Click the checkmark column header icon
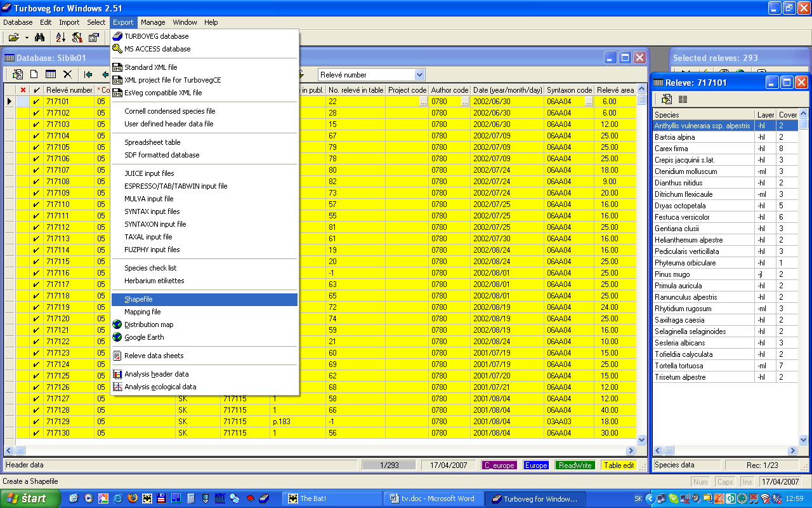Image resolution: width=812 pixels, height=508 pixels. pos(37,90)
